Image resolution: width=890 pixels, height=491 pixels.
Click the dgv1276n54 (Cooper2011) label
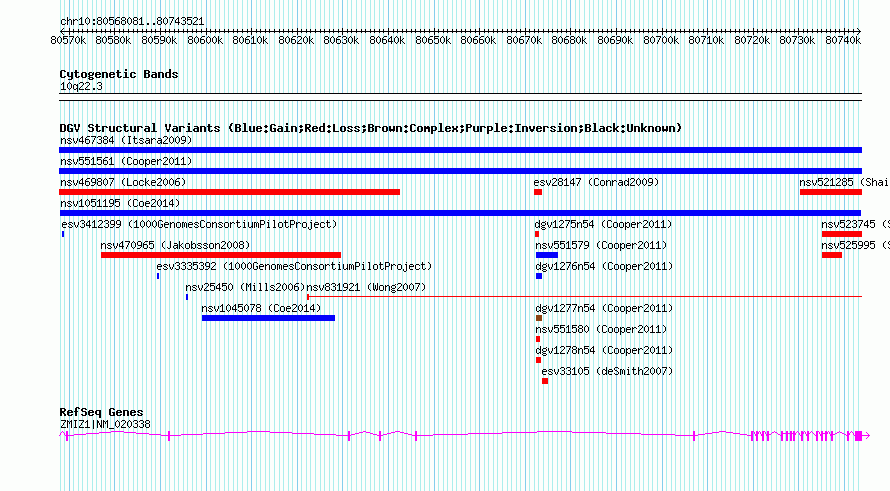[x=604, y=266]
